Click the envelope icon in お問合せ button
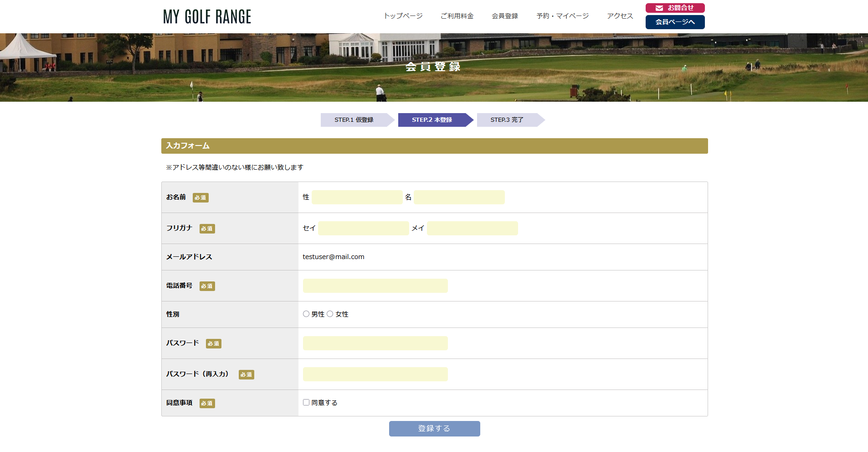The width and height of the screenshot is (868, 452). [659, 8]
